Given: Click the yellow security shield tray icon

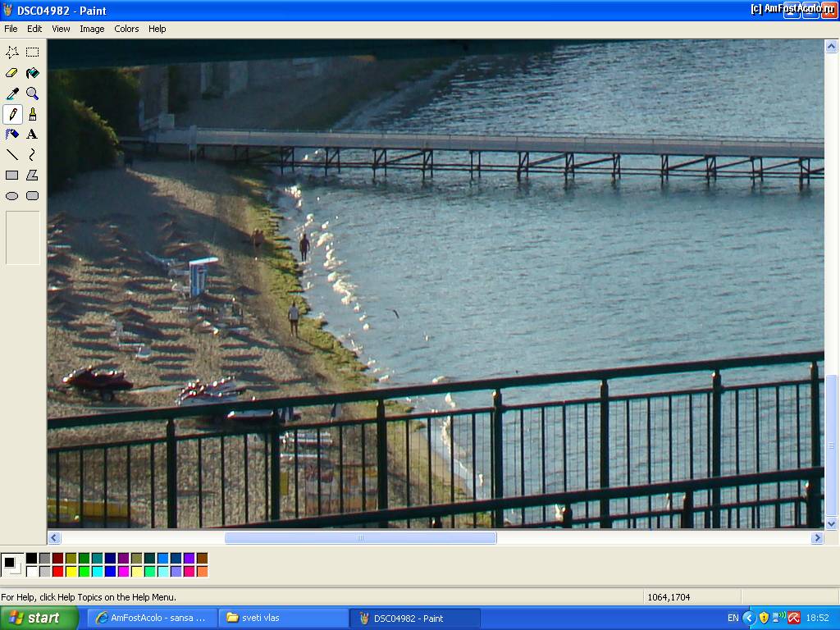Looking at the screenshot, I should coord(764,618).
